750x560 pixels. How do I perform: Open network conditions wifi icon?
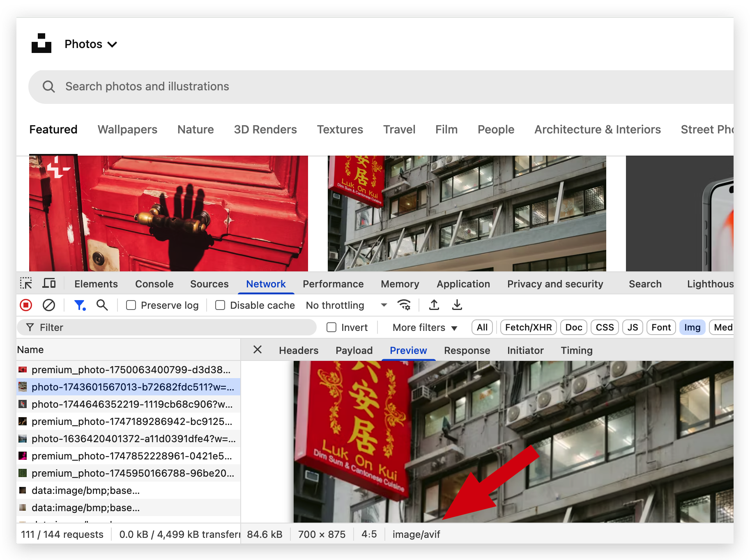[x=404, y=305]
